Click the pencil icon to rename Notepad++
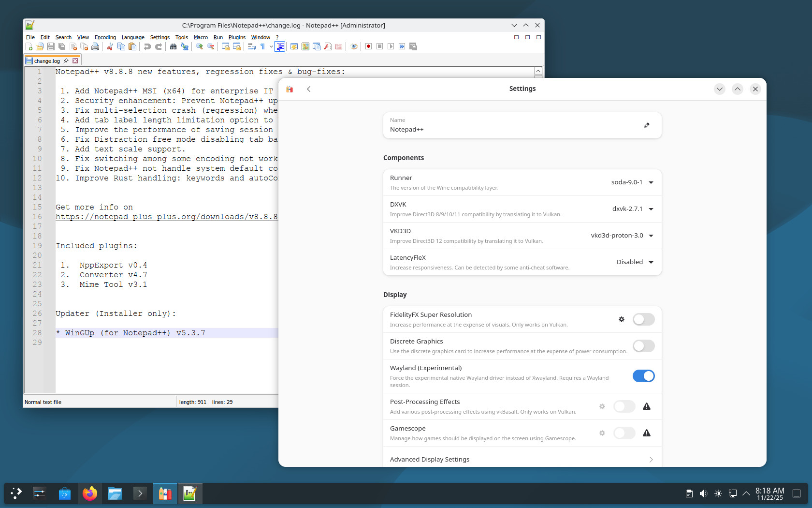This screenshot has height=508, width=812. tap(646, 126)
